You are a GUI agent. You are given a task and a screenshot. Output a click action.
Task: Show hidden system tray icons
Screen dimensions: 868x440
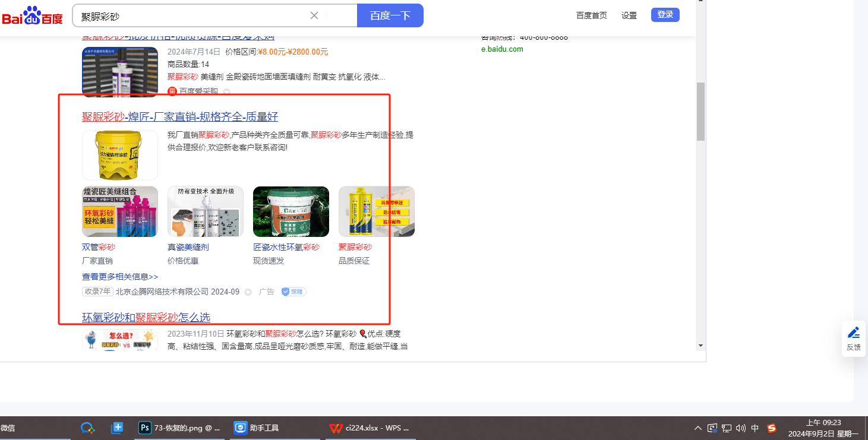(x=697, y=428)
